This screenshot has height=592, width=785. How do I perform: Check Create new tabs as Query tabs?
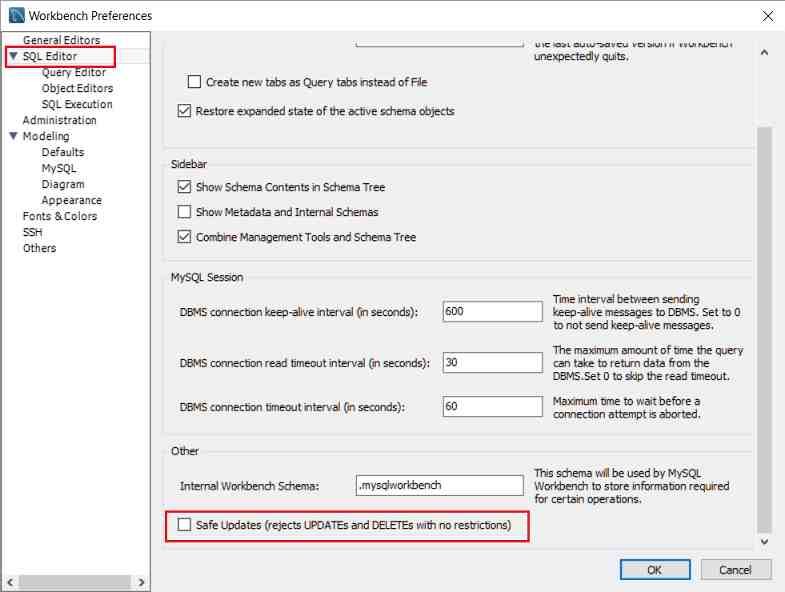click(195, 82)
